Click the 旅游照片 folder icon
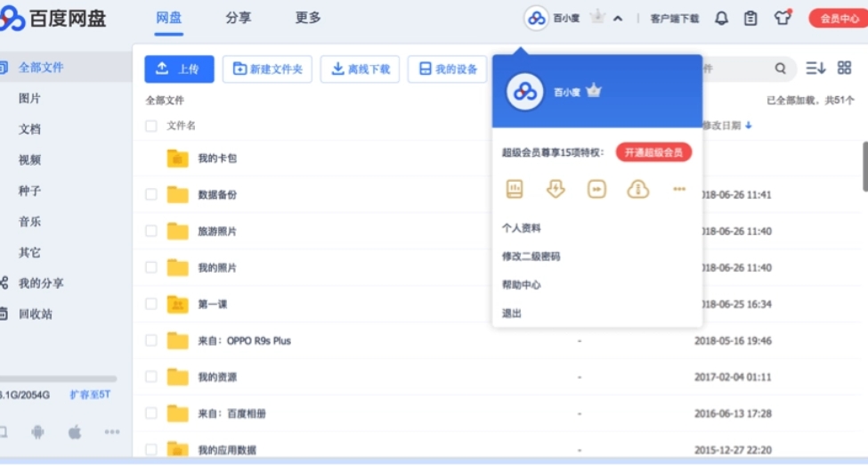This screenshot has height=466, width=868. coord(178,231)
